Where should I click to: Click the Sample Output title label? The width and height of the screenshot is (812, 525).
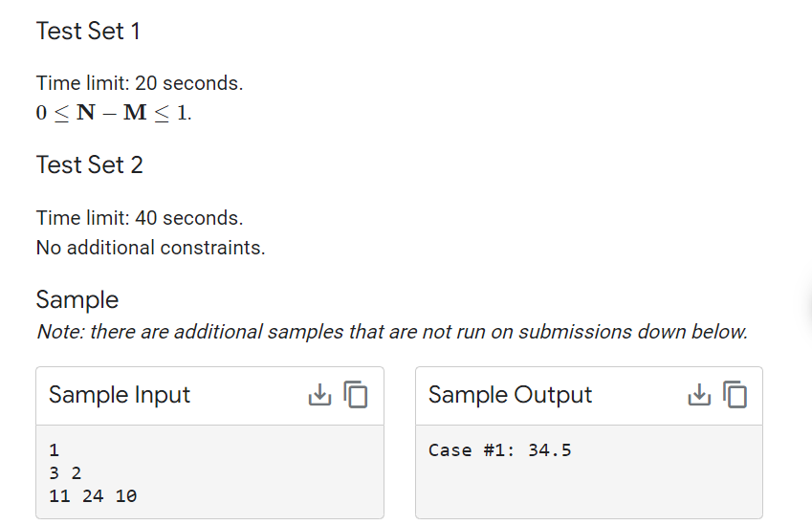(x=510, y=395)
